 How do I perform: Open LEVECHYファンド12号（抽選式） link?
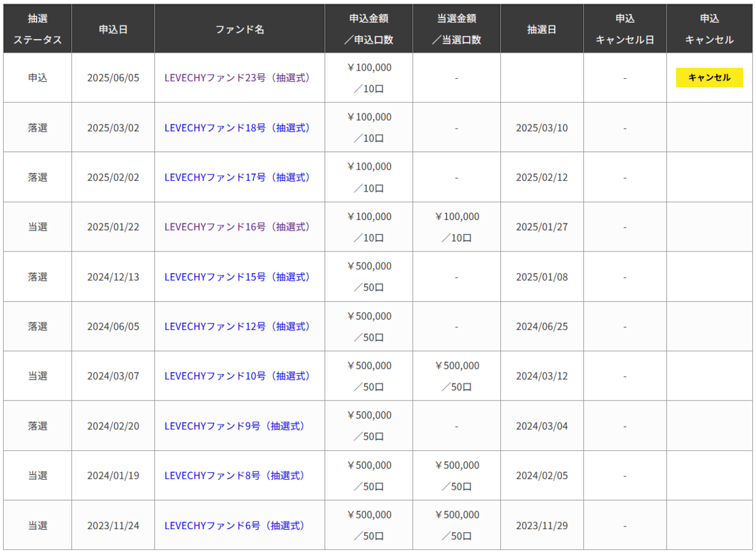pos(238,327)
